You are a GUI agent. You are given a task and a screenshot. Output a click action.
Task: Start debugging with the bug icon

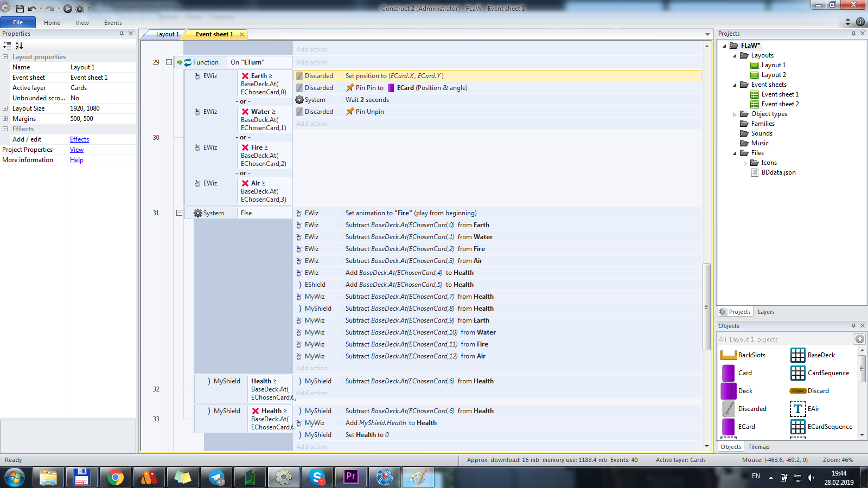point(80,9)
